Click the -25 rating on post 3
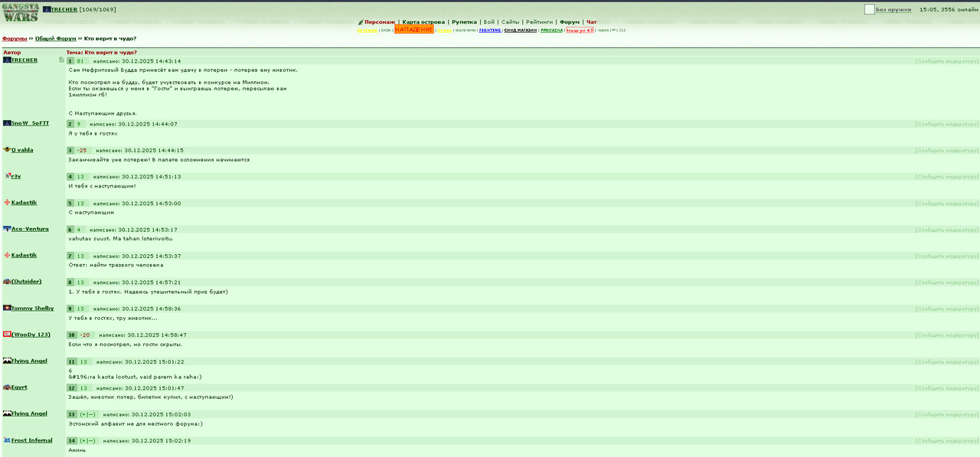This screenshot has width=980, height=457. tap(82, 151)
